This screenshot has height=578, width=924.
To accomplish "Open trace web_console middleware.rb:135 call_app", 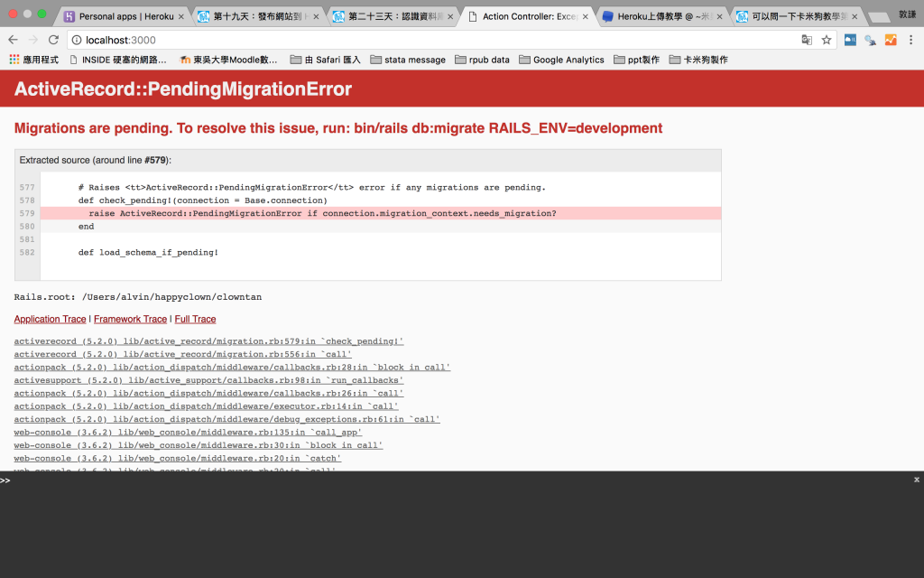I will [188, 433].
